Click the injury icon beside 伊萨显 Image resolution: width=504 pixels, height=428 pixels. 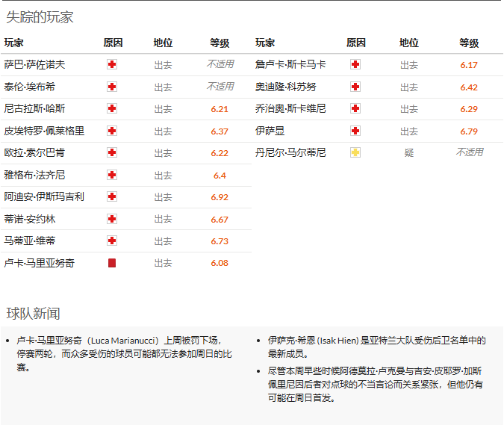point(355,131)
